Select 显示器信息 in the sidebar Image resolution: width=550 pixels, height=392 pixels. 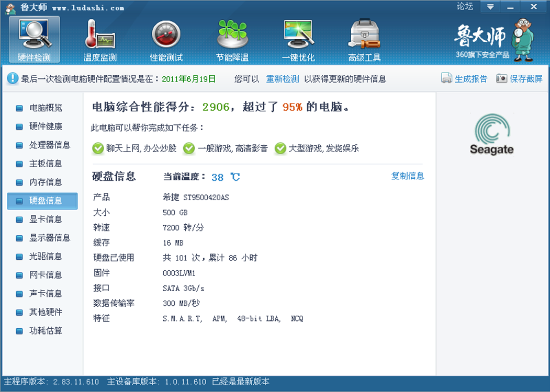[42, 238]
